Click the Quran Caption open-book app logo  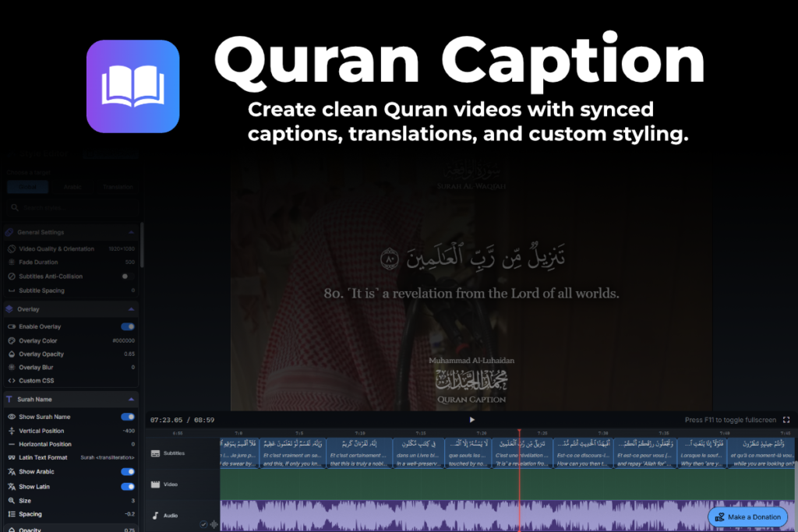pyautogui.click(x=132, y=86)
